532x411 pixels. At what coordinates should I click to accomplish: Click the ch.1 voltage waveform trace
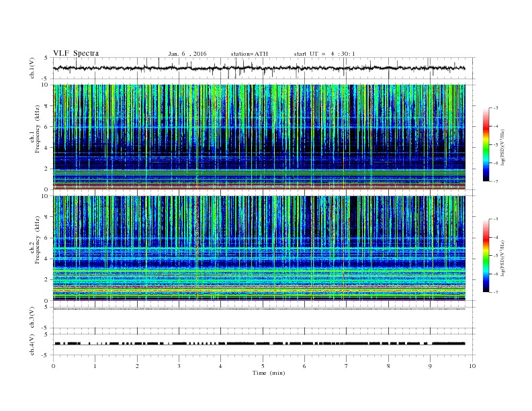[259, 68]
